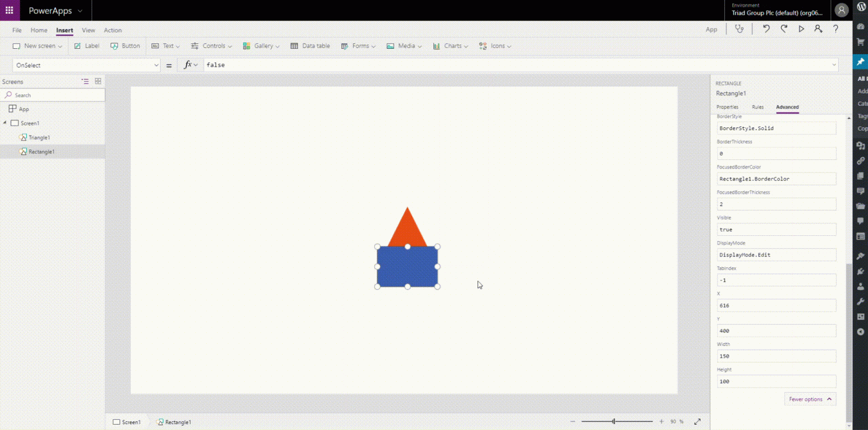
Task: Select the Insert ribbon tab
Action: 65,30
